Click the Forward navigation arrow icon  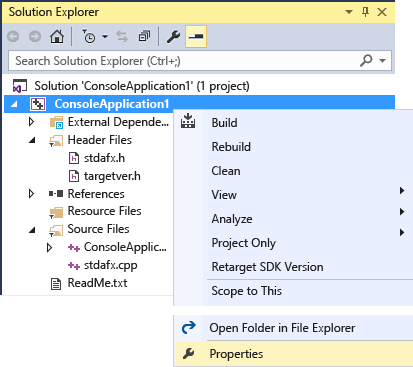pyautogui.click(x=35, y=36)
